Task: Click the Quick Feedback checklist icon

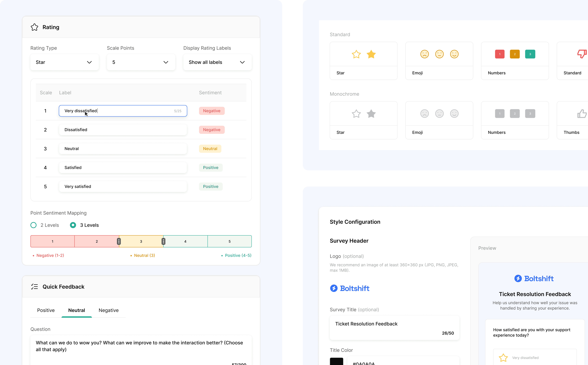Action: [x=35, y=287]
